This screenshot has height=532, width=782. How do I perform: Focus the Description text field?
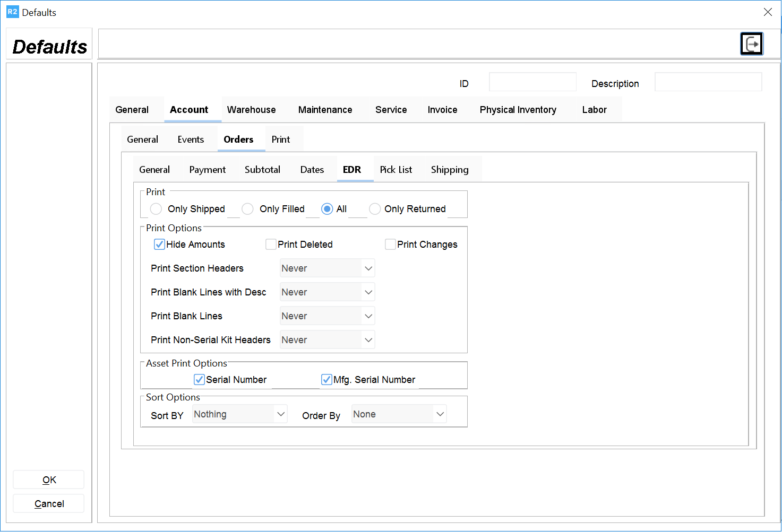708,82
